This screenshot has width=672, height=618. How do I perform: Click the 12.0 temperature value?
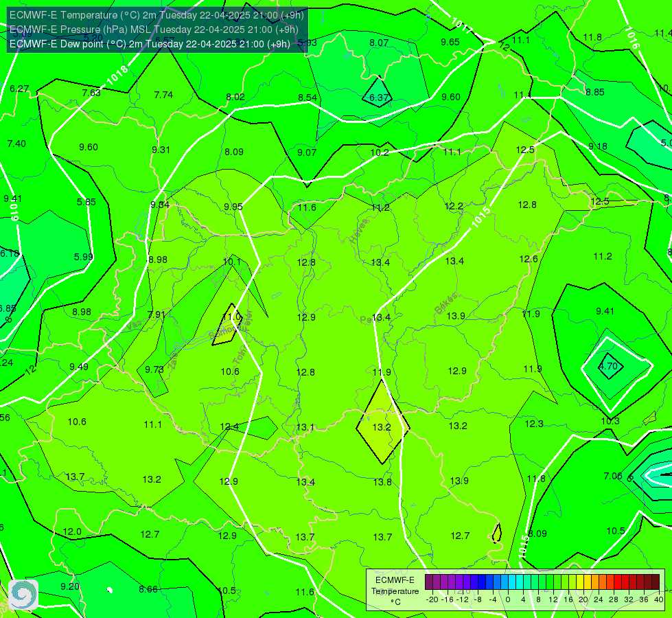click(x=72, y=531)
